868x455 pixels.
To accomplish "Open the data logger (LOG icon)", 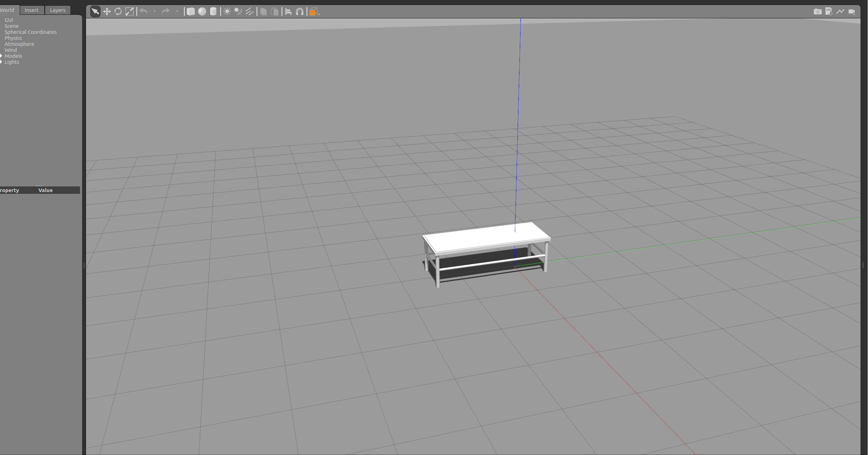I will 829,12.
